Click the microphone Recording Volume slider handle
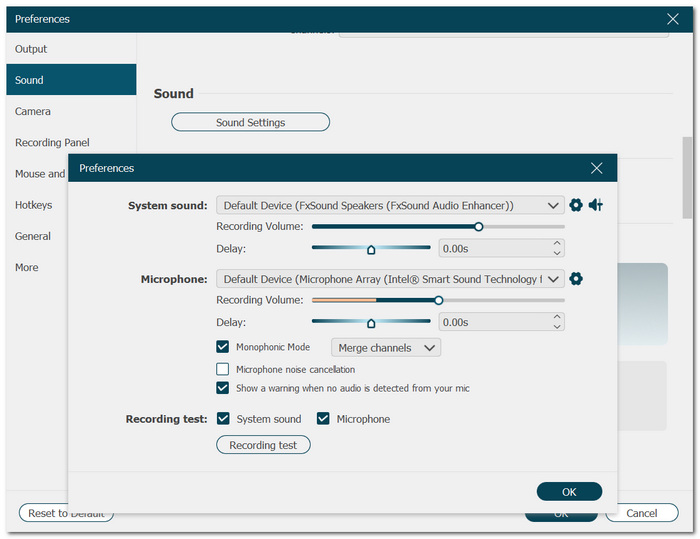 (x=438, y=301)
